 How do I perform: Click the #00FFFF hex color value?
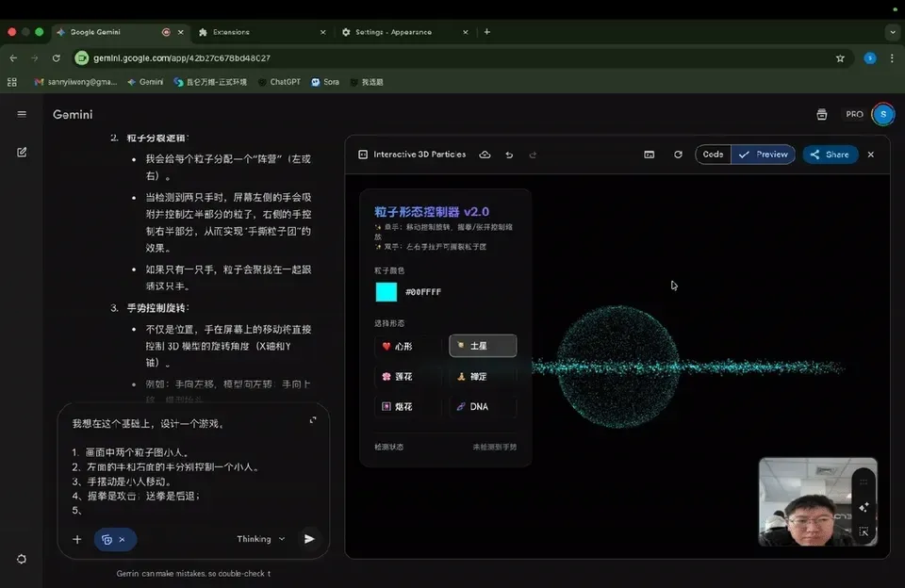pos(423,292)
